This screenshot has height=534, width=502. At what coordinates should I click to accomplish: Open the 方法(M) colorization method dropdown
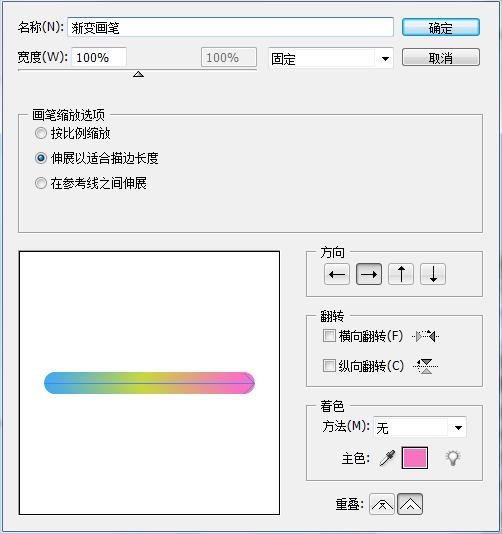click(x=420, y=427)
